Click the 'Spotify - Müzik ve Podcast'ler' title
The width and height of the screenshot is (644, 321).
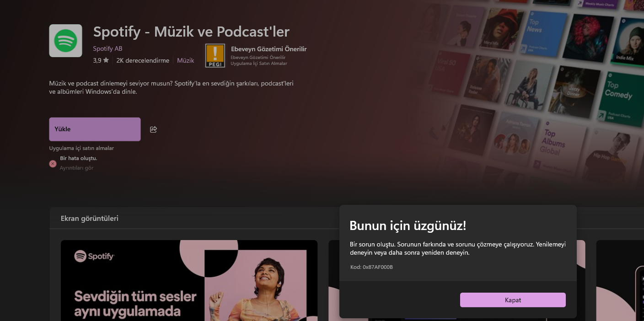coord(191,32)
